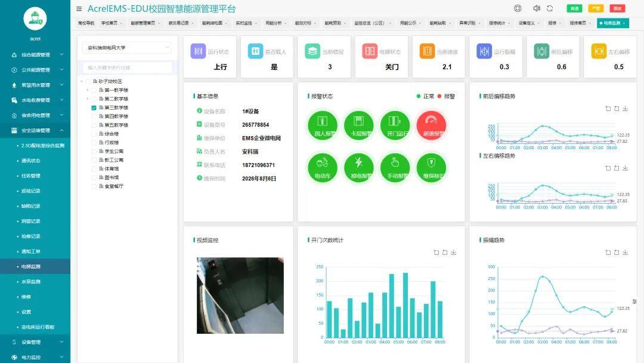
Task: Uncheck the 第三教学楼 checkbox
Action: coord(94,107)
